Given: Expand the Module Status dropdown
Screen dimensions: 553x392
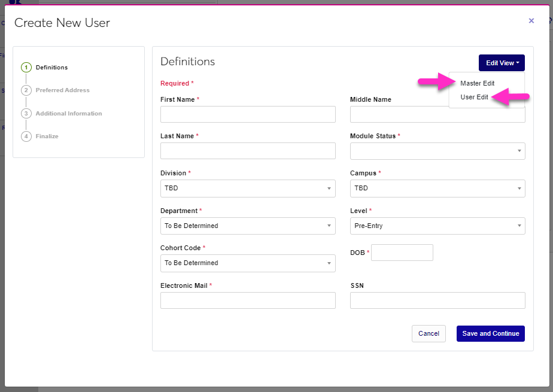Looking at the screenshot, I should pyautogui.click(x=437, y=151).
